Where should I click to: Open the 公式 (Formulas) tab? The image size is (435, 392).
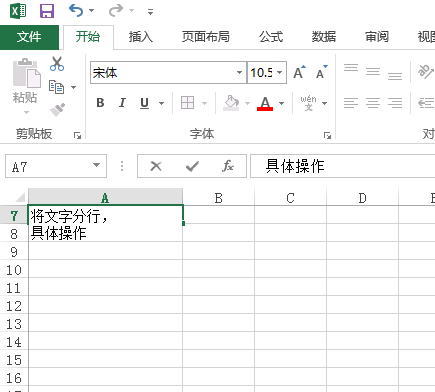click(271, 37)
